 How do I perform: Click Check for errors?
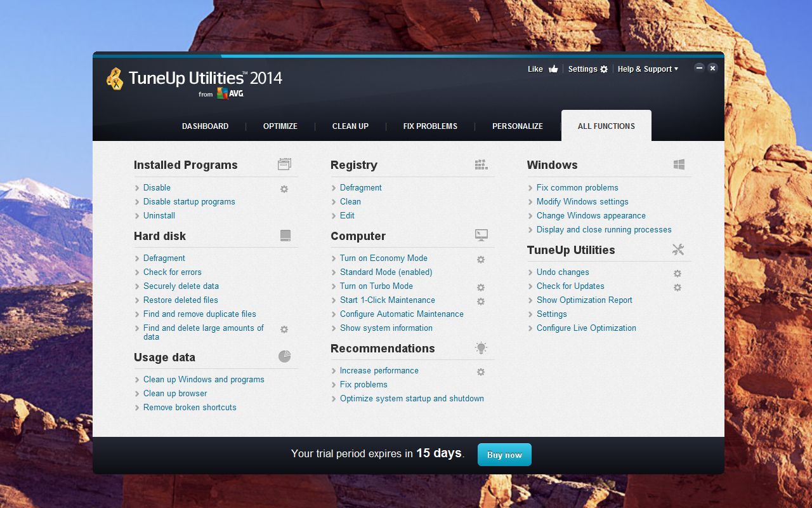coord(173,272)
